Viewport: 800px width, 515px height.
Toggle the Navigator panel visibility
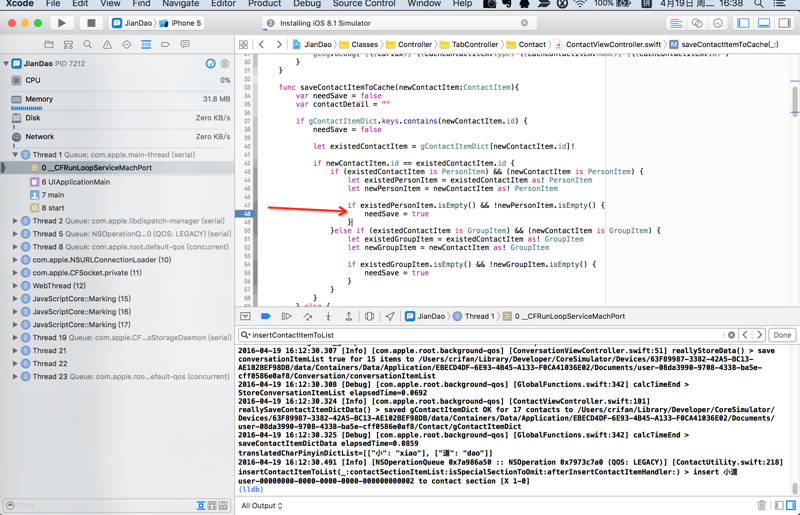743,23
